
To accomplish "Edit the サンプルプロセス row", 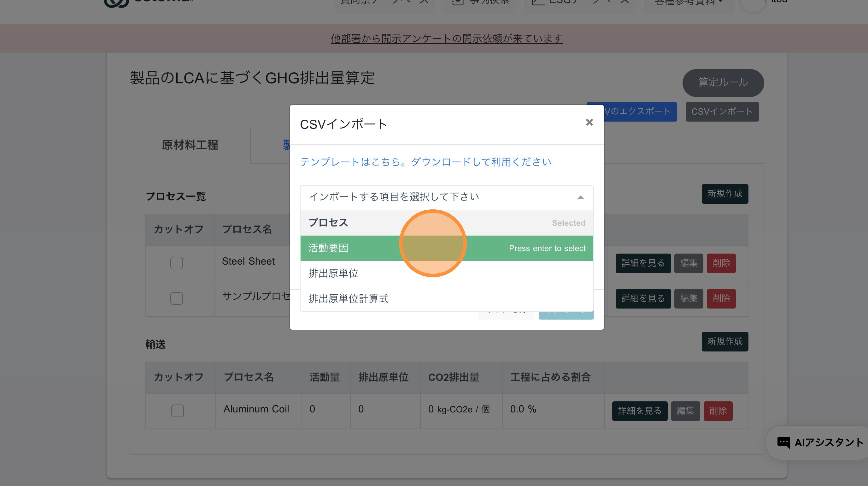I will tap(689, 298).
